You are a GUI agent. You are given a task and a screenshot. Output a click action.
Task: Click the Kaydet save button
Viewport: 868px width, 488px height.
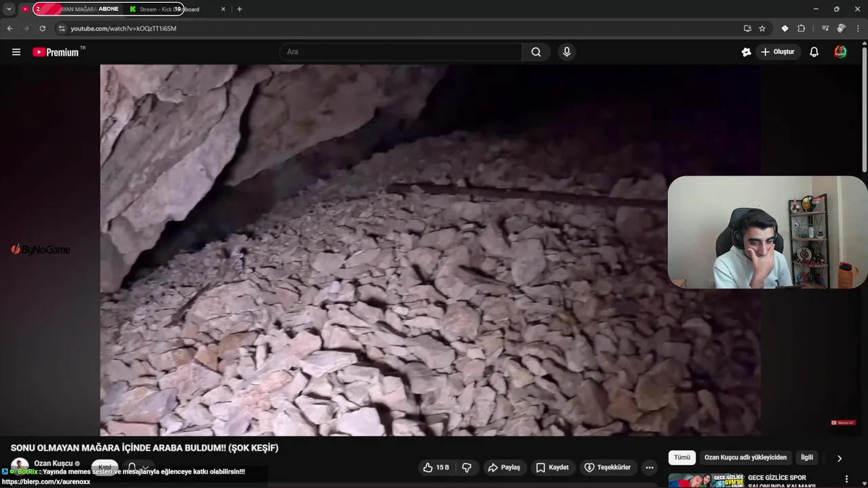click(x=552, y=468)
